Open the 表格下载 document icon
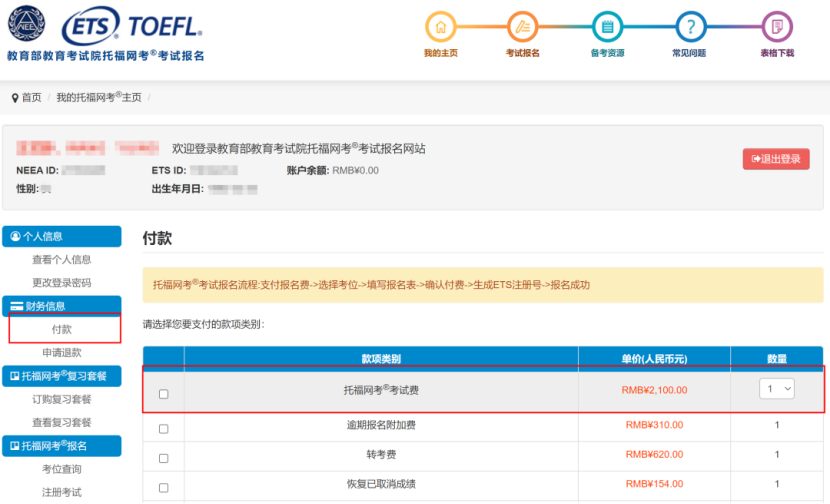The image size is (830, 504). tap(777, 26)
